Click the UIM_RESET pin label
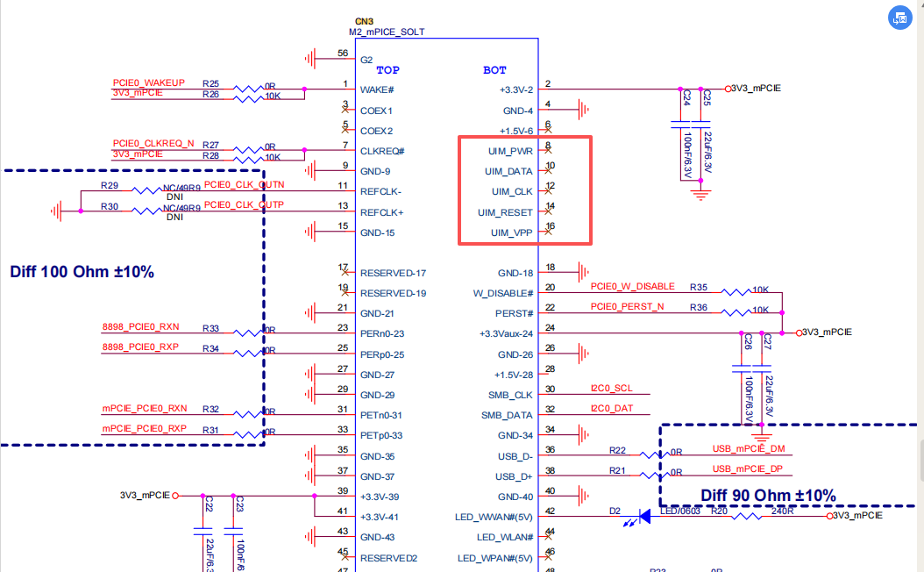 505,212
